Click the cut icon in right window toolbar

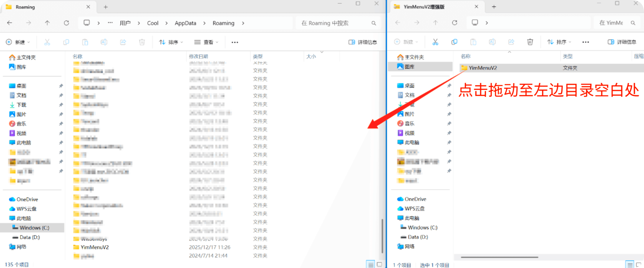click(435, 42)
